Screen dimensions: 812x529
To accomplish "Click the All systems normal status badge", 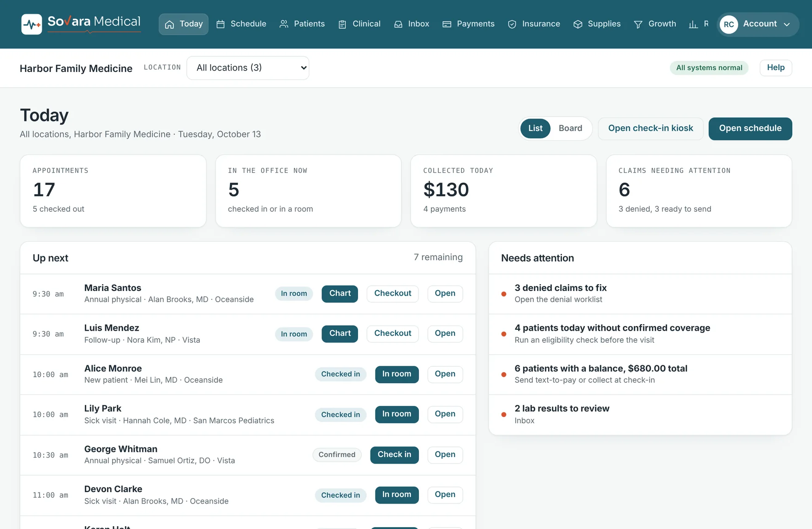I will click(709, 68).
